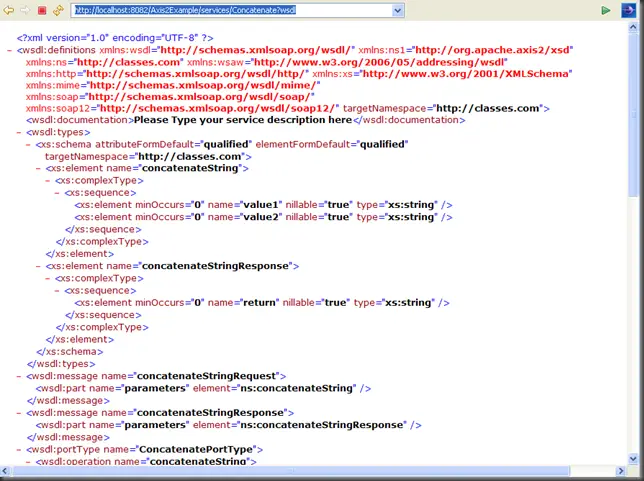Image resolution: width=644 pixels, height=481 pixels.
Task: Collapse the wsdl:definitions root node
Action: (x=9, y=50)
